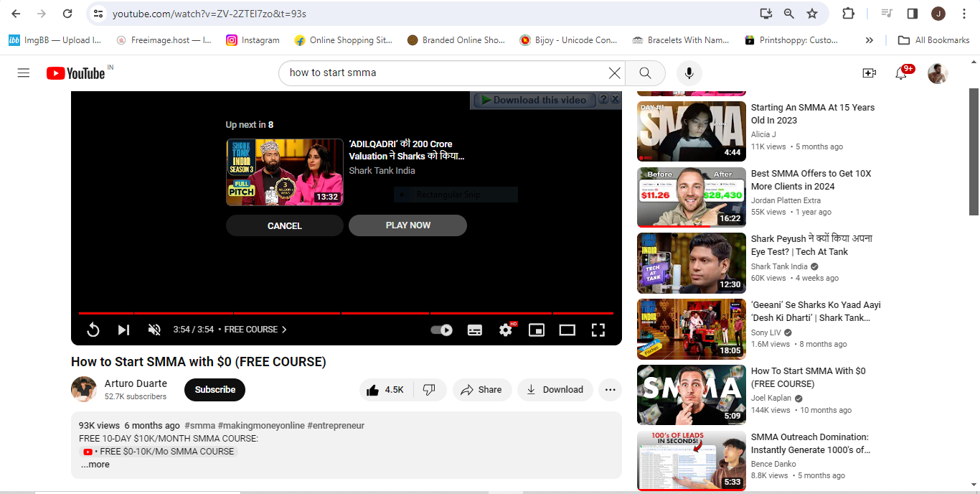The image size is (980, 494).
Task: Open Best SMMA Offers video title
Action: [x=811, y=180]
